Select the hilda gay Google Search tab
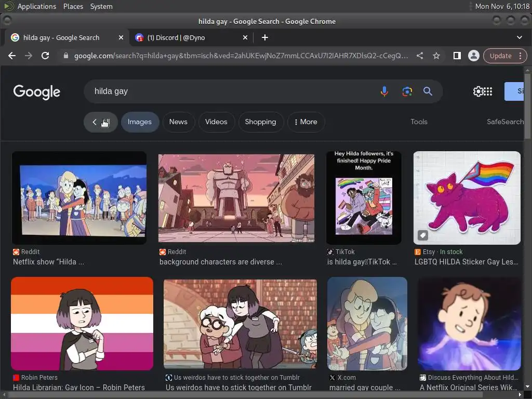The height and width of the screenshot is (399, 532). pyautogui.click(x=67, y=37)
